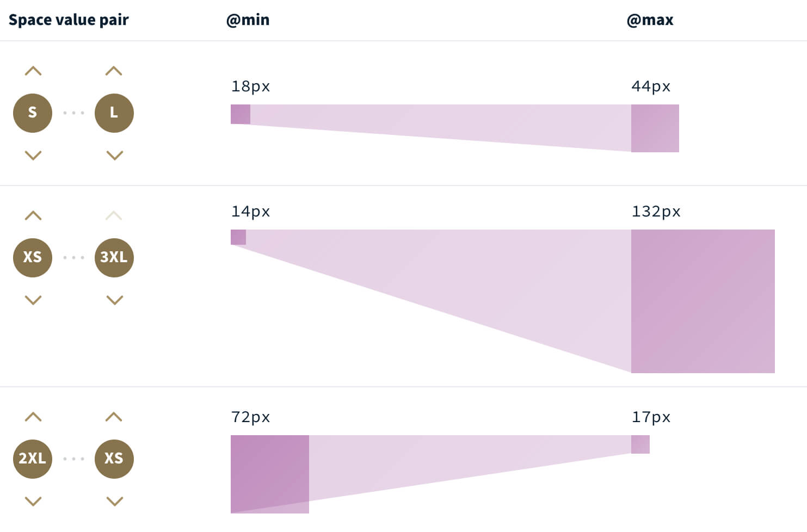Screen dimensions: 807x532
Task: Click up chevron above S badge
Action: [33, 71]
